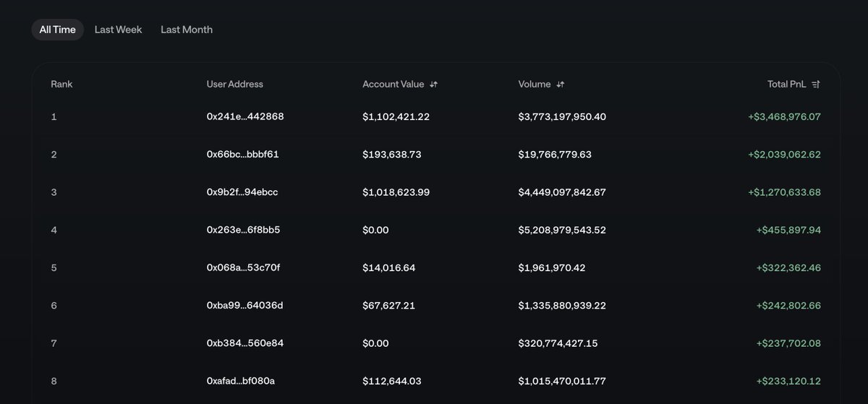Viewport: 868px width, 404px height.
Task: Select the All Time tab
Action: [x=57, y=30]
